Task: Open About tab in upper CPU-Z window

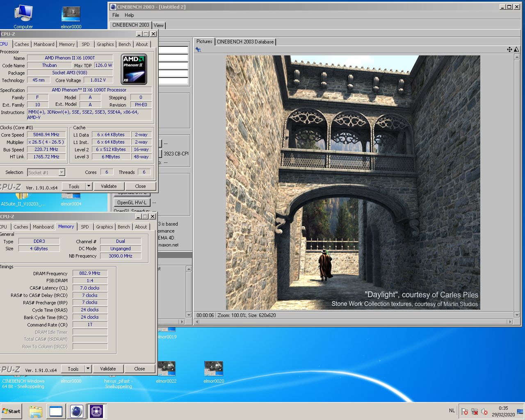Action: coord(142,44)
